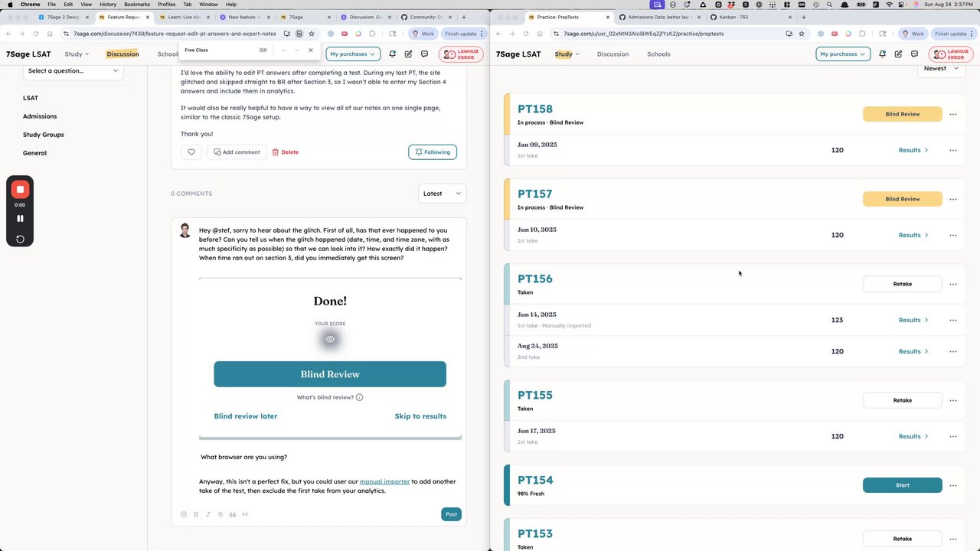
Task: Toggle Following on this discussion
Action: [x=433, y=152]
